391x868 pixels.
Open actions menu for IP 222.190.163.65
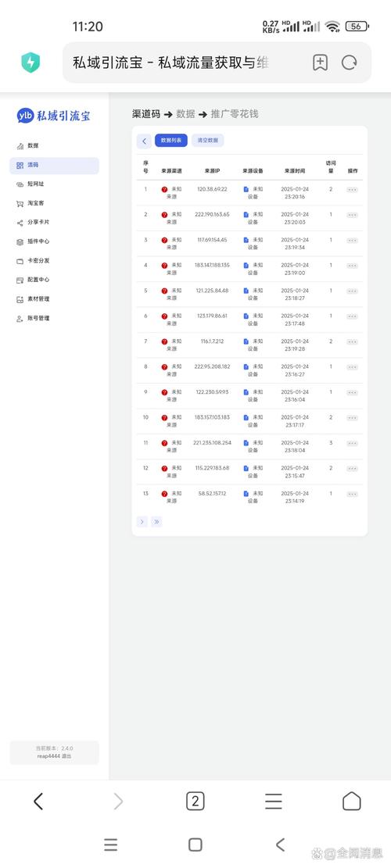point(352,215)
